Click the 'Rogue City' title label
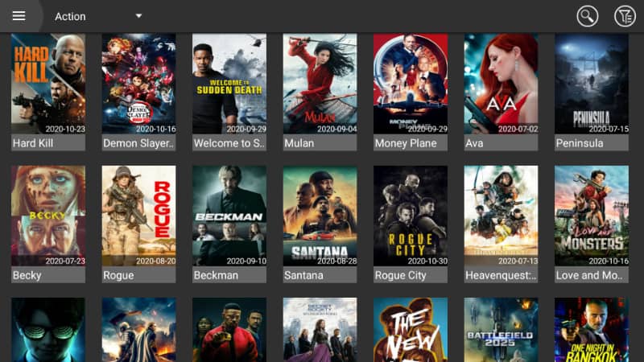Screen dimensions: 644x362 click(411, 275)
